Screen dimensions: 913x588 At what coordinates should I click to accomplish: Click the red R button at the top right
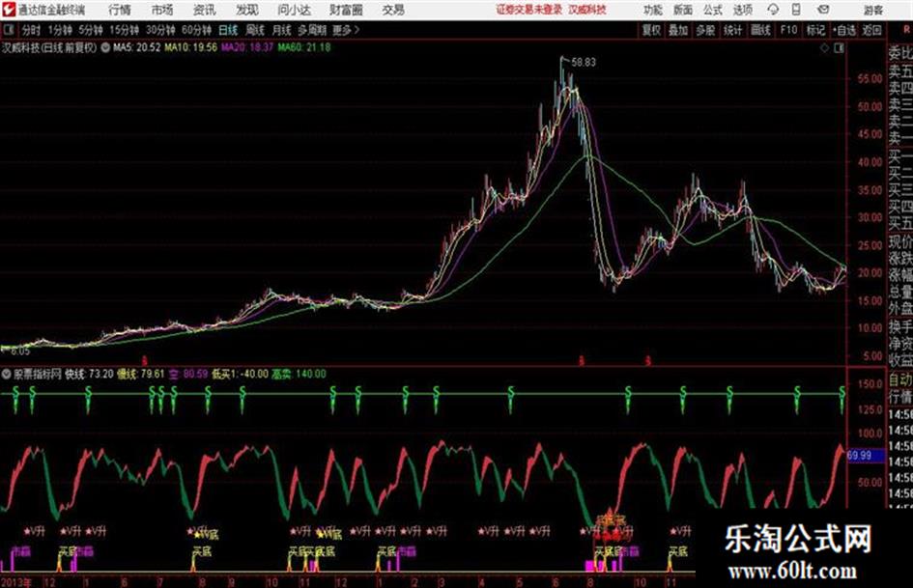907,30
